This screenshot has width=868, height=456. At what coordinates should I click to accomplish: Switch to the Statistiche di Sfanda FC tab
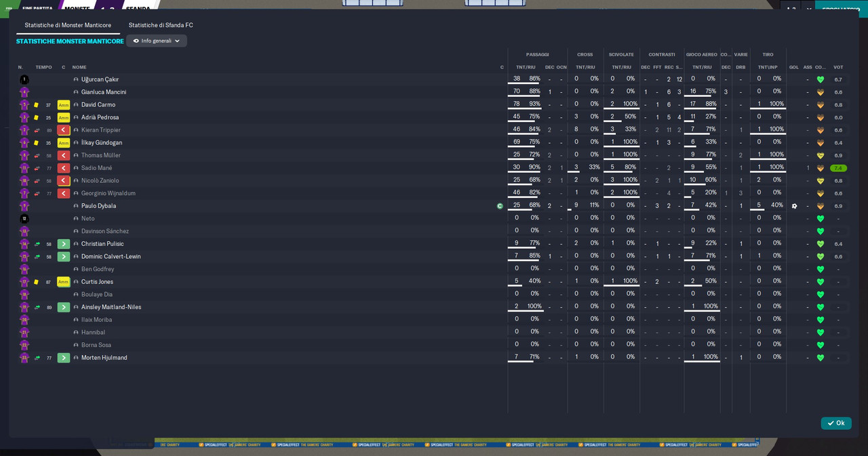161,25
